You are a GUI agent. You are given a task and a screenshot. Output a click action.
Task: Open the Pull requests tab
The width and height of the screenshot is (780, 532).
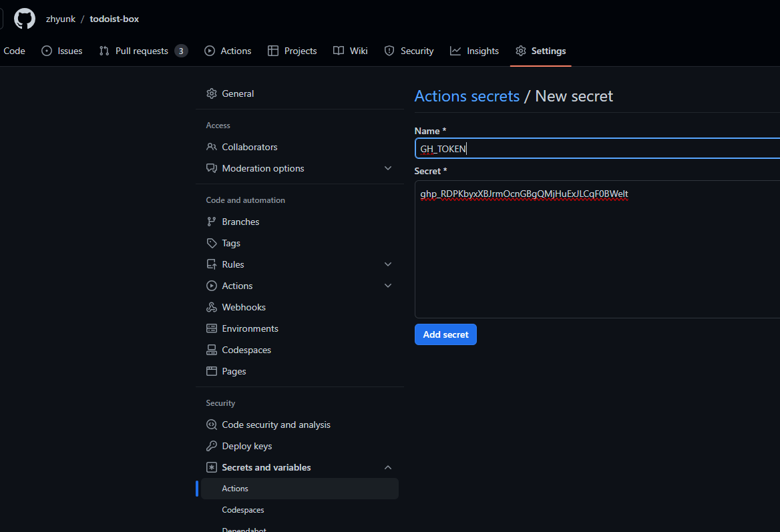[144, 51]
